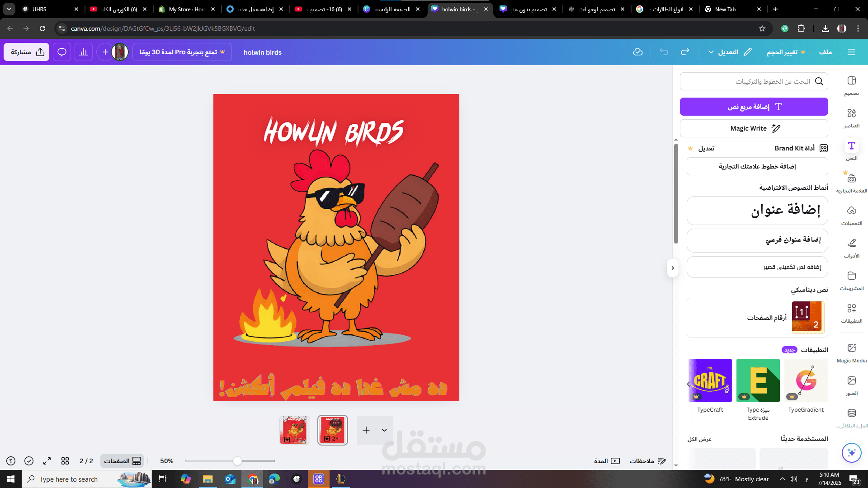Click the cloud save status icon
Viewport: 868px width, 488px height.
[x=638, y=52]
